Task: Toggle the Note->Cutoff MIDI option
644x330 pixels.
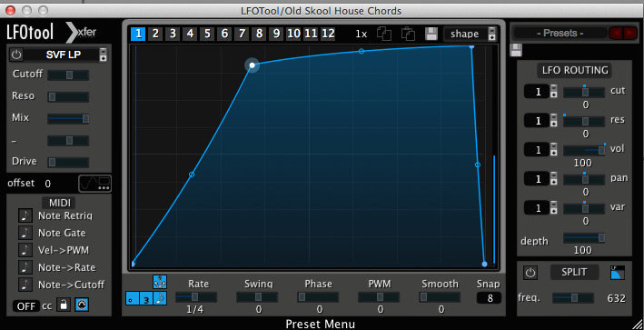Action: pos(25,285)
